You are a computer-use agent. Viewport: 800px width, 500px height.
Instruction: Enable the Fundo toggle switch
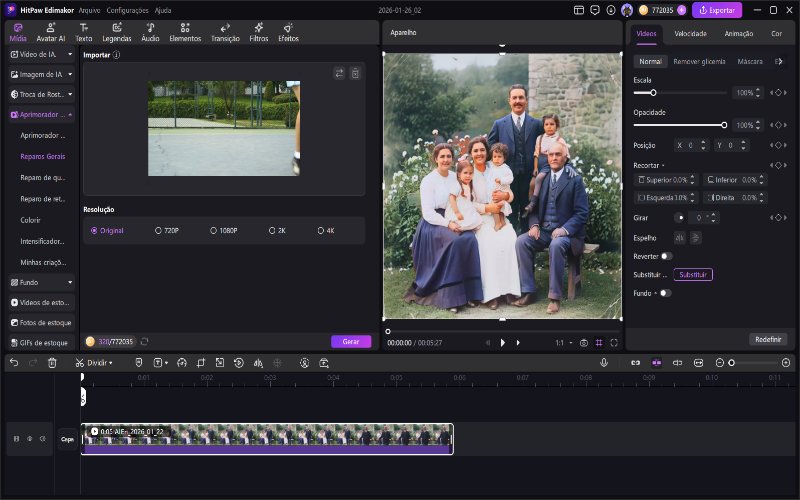(665, 293)
